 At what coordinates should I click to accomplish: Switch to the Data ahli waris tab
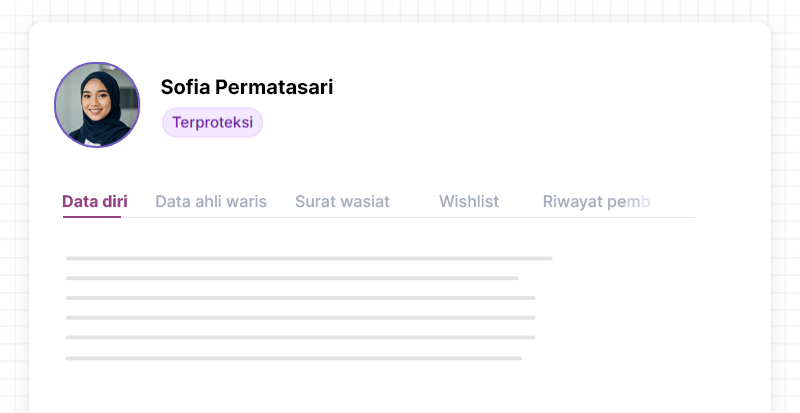pos(211,201)
